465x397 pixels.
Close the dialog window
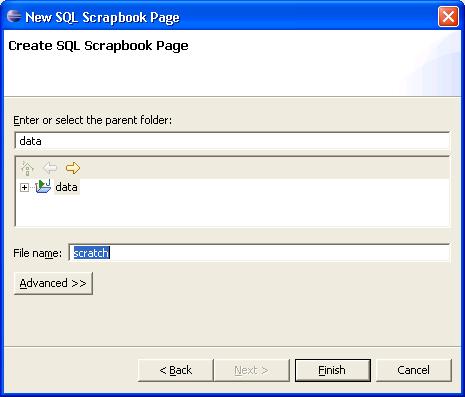point(448,16)
